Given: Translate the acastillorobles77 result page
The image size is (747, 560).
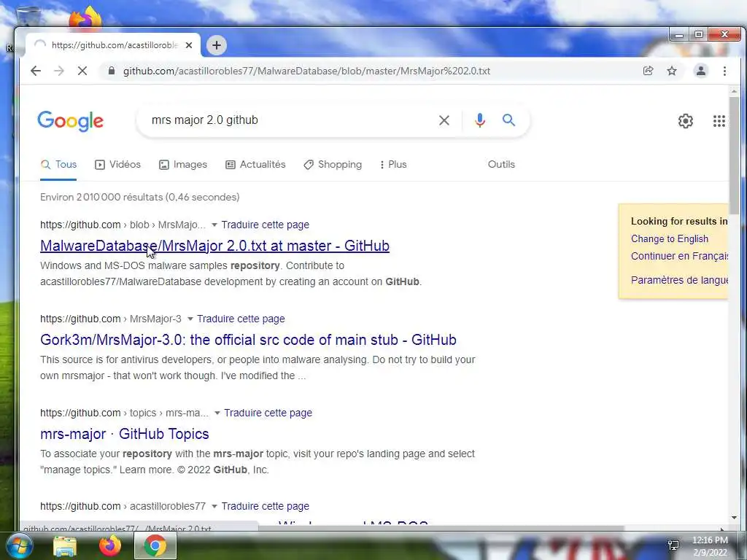Looking at the screenshot, I should click(x=266, y=506).
